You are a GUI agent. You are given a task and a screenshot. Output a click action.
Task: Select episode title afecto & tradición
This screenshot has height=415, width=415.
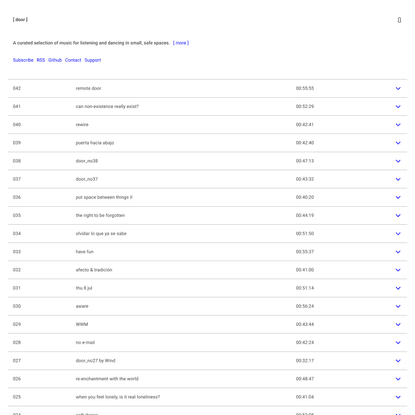click(94, 270)
